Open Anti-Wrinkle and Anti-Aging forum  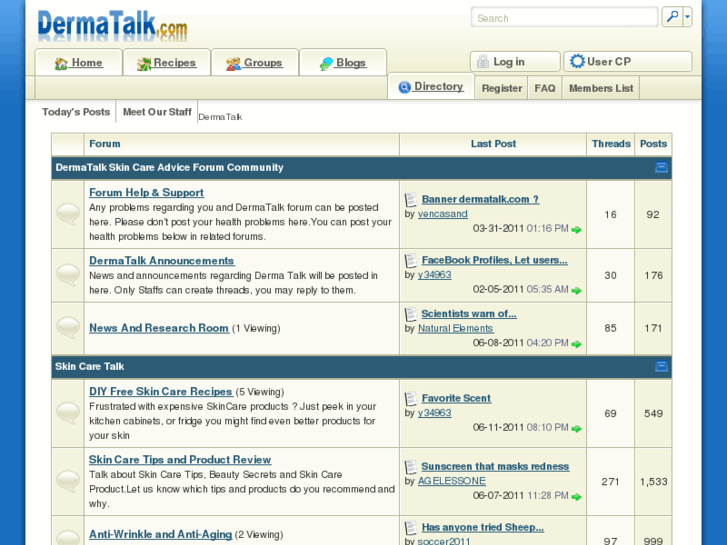click(x=160, y=534)
